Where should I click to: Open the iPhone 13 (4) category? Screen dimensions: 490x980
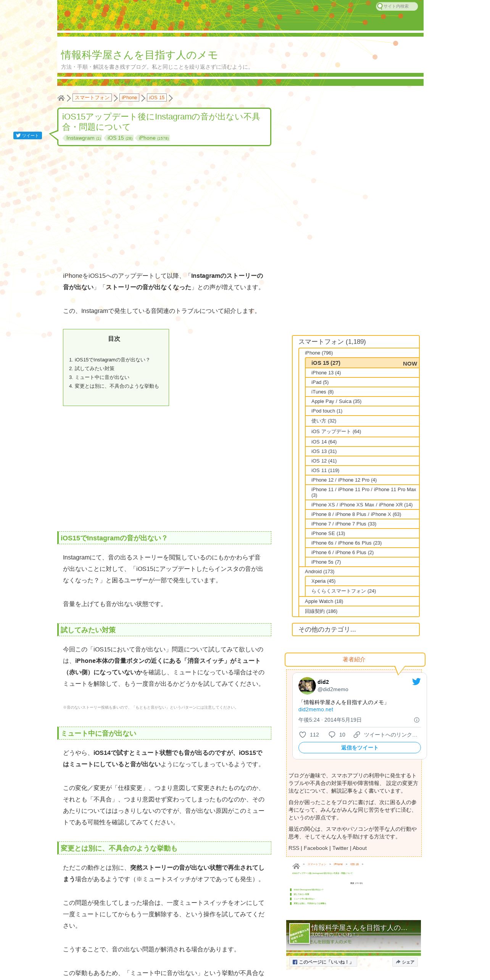tap(362, 373)
